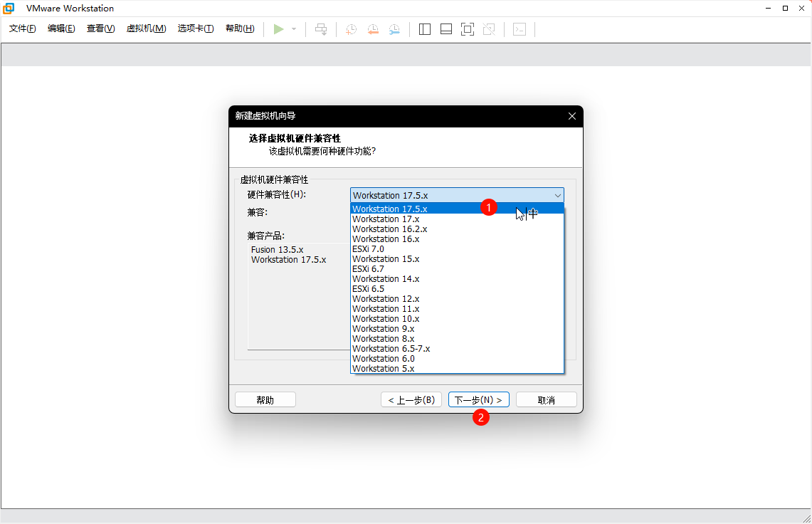Select Workstation 9.x option
The height and width of the screenshot is (524, 812).
457,329
